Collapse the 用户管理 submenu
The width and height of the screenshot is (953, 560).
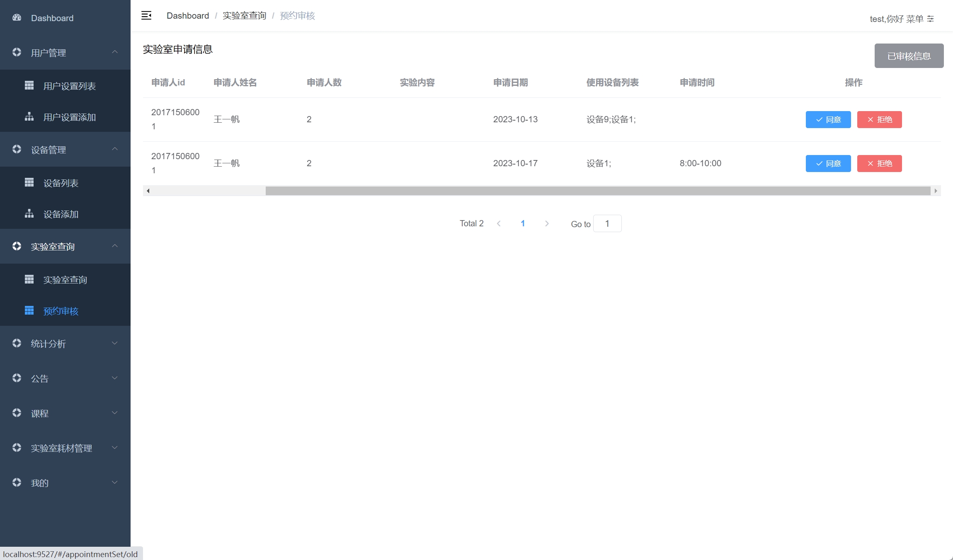pos(115,52)
